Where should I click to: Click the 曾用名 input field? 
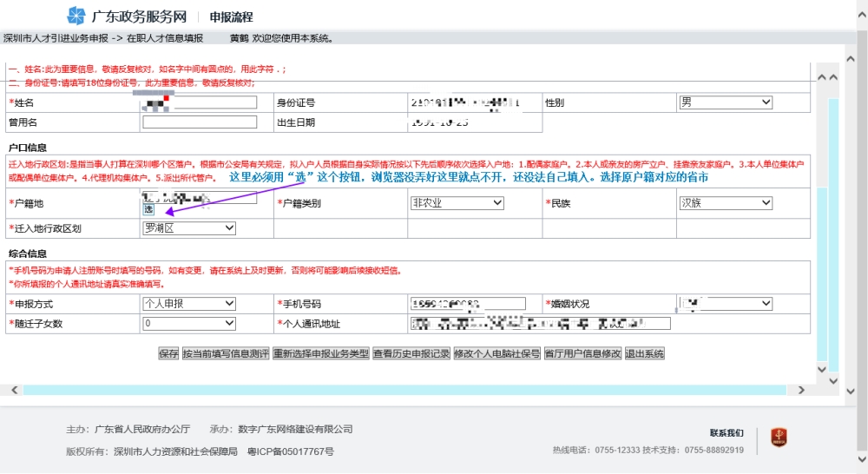(200, 122)
